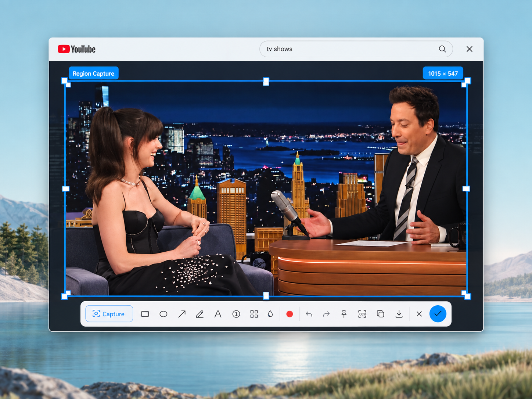Activate the text annotation tool

(218, 314)
